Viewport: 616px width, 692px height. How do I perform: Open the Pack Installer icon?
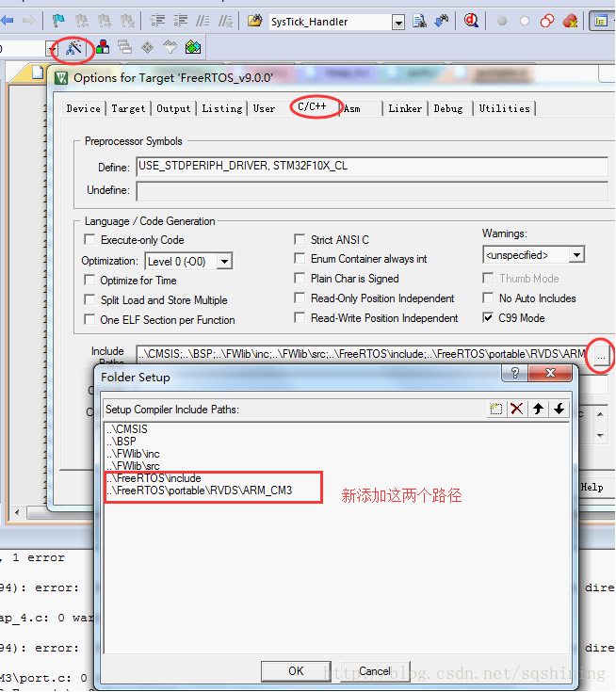[x=193, y=47]
